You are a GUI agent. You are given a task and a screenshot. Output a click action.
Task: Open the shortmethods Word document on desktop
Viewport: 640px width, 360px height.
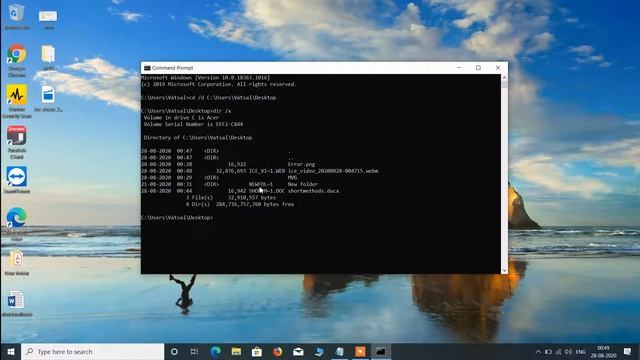(16, 304)
